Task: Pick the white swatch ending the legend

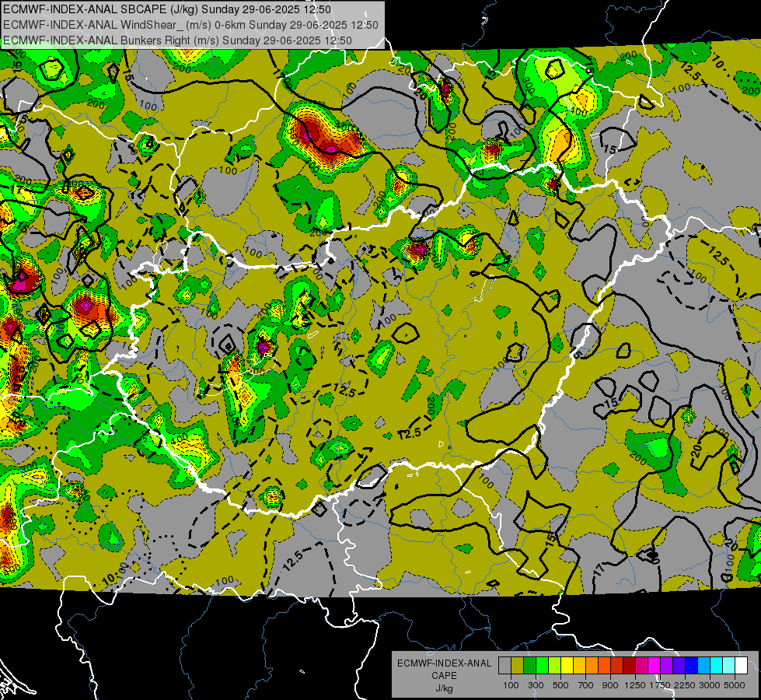Action: [741, 665]
